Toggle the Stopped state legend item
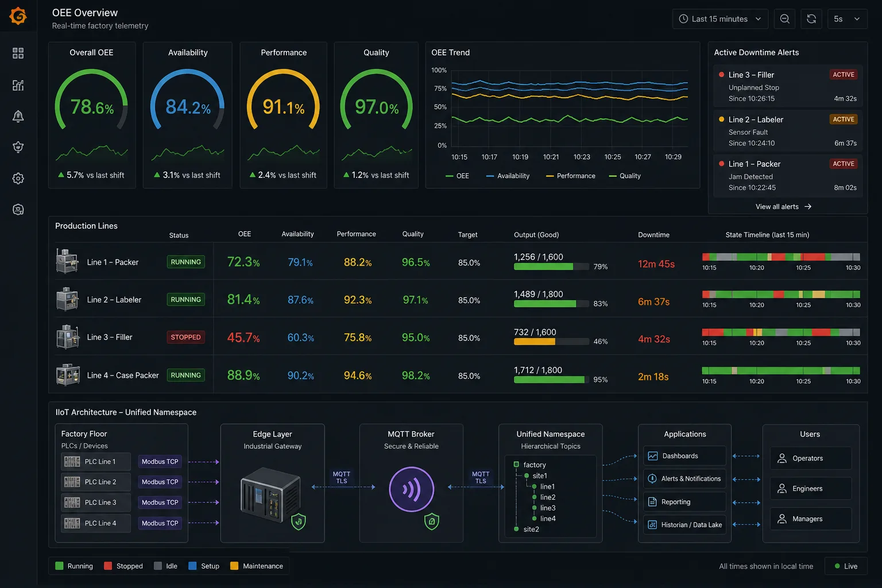The width and height of the screenshot is (882, 588). [x=123, y=566]
